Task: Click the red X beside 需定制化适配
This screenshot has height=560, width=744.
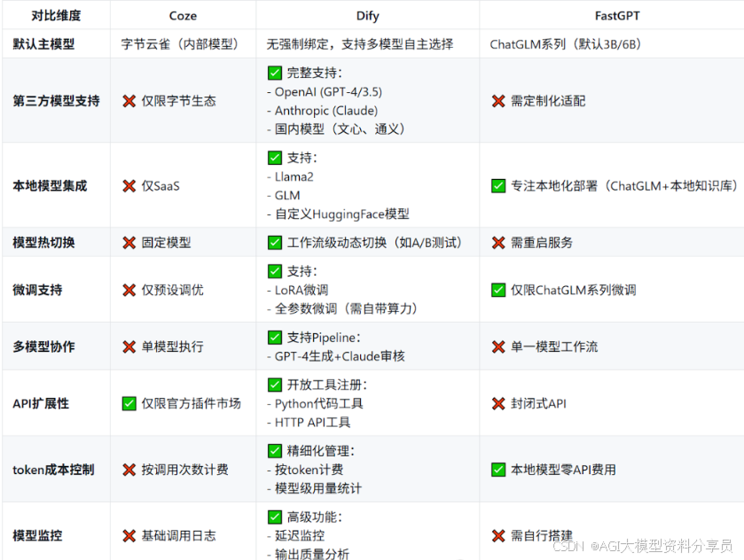Action: click(x=498, y=101)
